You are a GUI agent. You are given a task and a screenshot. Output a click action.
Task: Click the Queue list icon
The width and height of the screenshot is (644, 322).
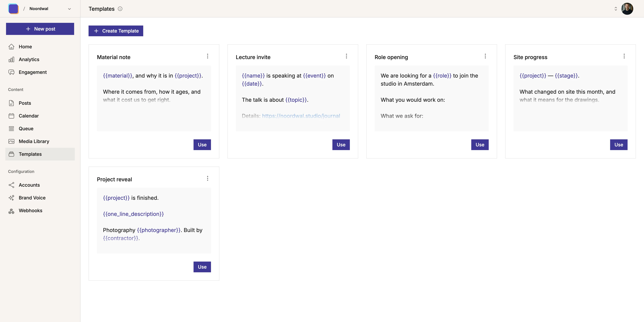pos(12,129)
